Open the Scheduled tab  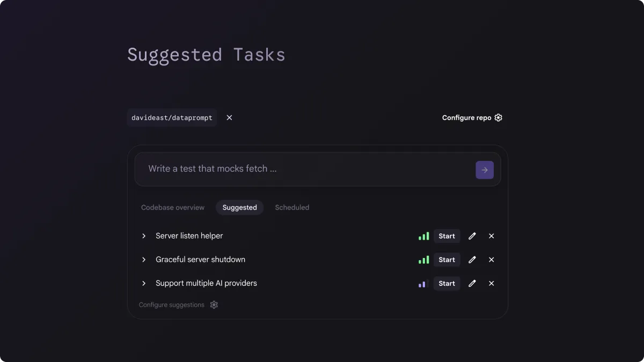(292, 207)
